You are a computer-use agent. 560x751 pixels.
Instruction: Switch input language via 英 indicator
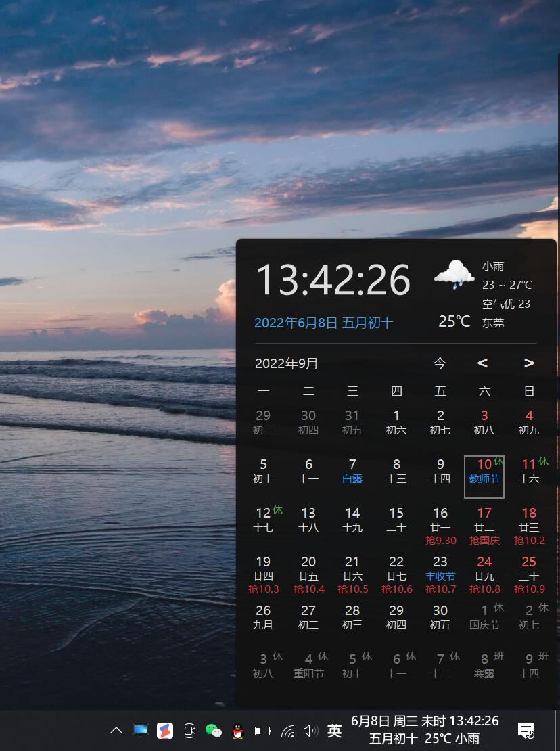(x=334, y=731)
